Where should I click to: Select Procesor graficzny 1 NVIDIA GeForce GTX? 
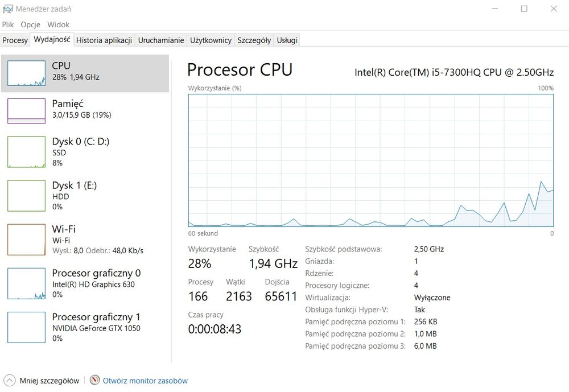(x=26, y=327)
